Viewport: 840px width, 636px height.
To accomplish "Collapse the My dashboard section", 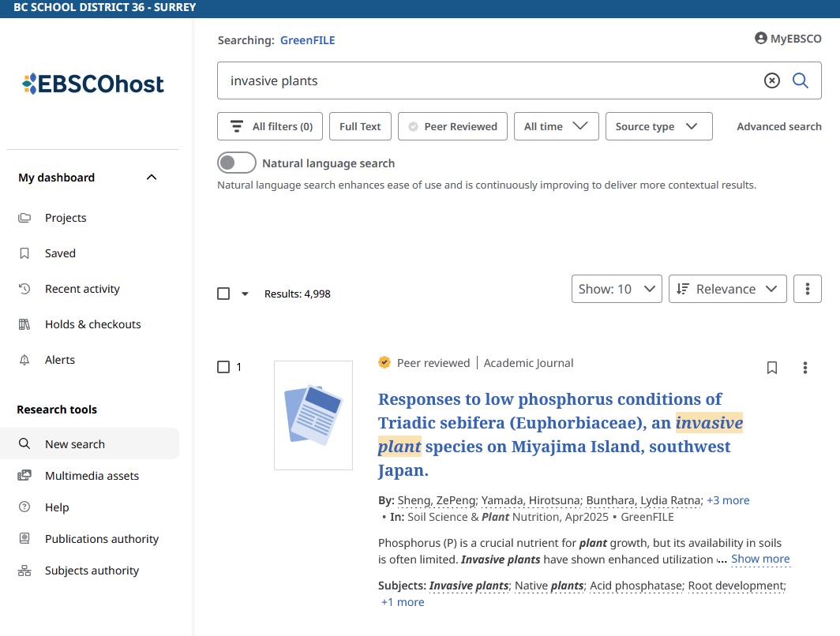I will (152, 178).
